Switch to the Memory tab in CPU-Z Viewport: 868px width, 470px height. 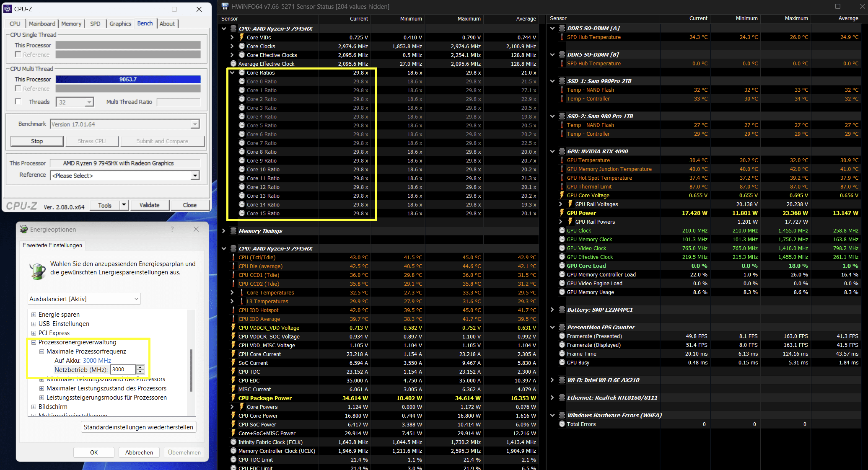pyautogui.click(x=71, y=24)
